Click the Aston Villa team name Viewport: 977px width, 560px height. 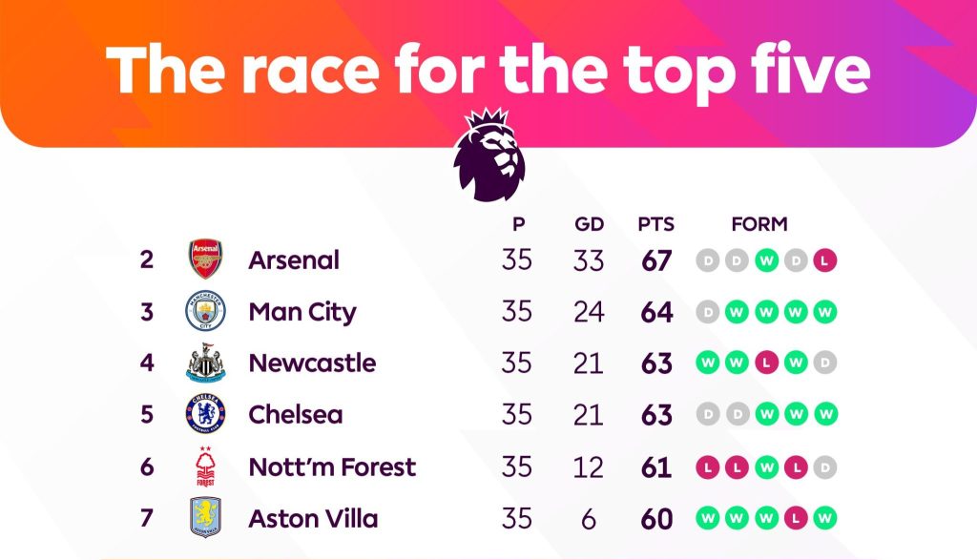point(313,519)
